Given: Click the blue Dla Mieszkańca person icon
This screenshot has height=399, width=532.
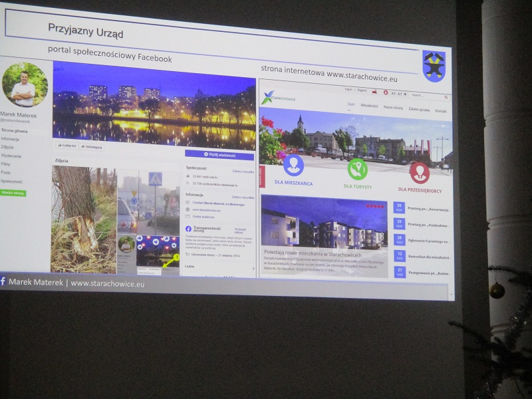Looking at the screenshot, I should 293,165.
